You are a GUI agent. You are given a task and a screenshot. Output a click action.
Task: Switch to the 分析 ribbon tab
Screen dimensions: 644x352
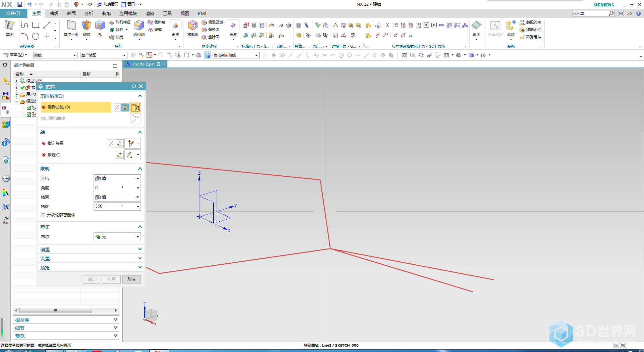89,13
